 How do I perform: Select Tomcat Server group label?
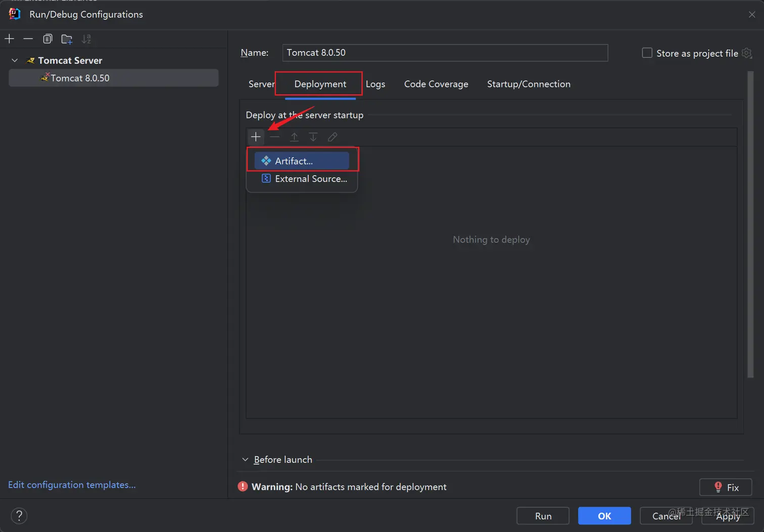click(70, 61)
